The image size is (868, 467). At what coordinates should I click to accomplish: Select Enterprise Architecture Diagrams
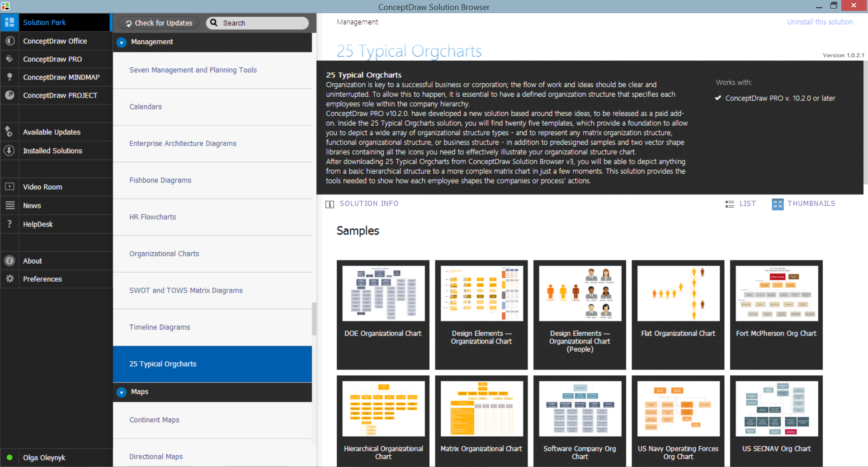point(212,143)
